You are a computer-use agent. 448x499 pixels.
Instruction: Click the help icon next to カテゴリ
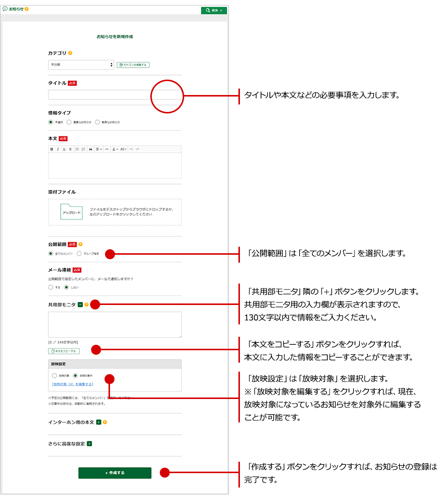[x=70, y=53]
